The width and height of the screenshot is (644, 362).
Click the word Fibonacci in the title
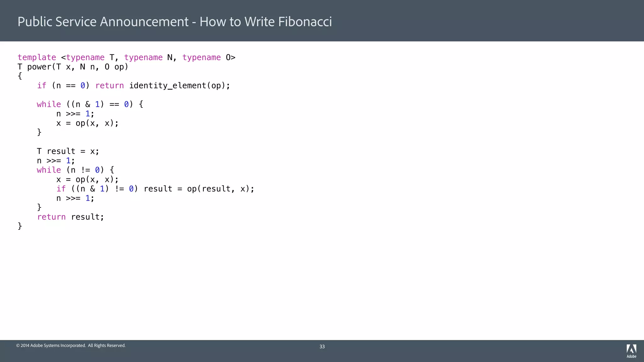click(x=305, y=22)
